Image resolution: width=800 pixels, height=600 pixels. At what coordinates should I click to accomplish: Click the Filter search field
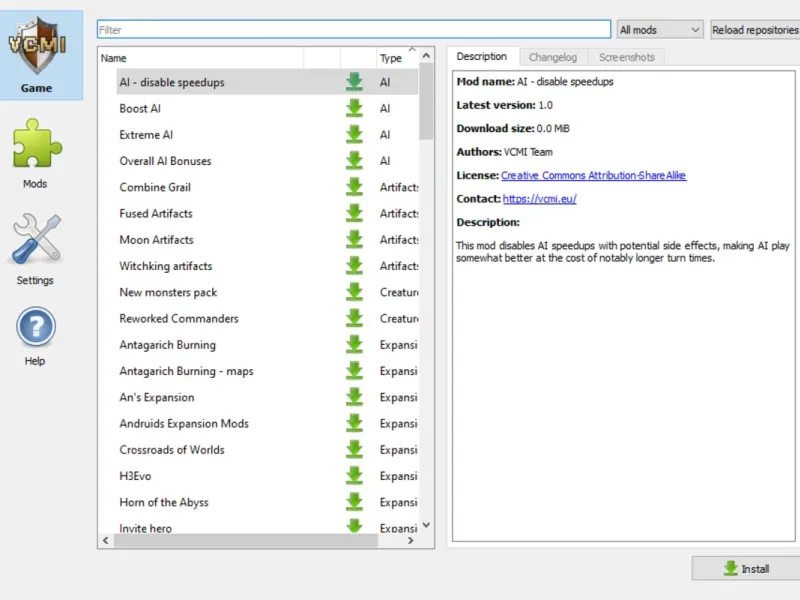tap(354, 30)
